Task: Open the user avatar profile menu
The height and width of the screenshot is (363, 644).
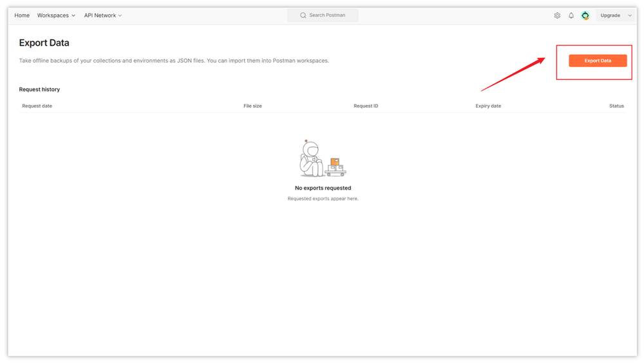Action: tap(585, 15)
